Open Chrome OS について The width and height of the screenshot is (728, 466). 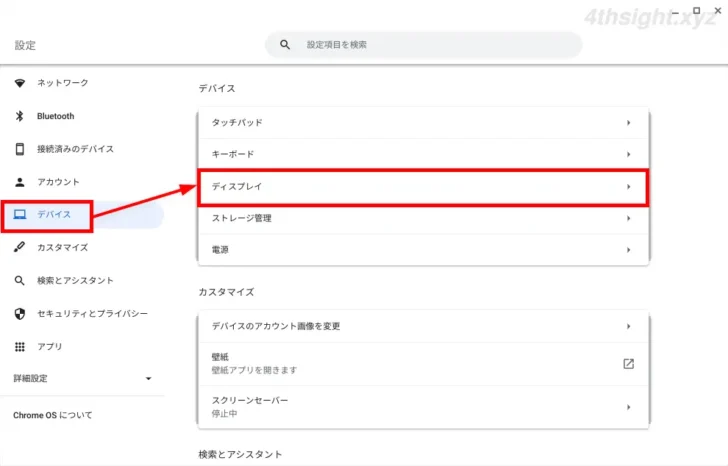(x=52, y=415)
